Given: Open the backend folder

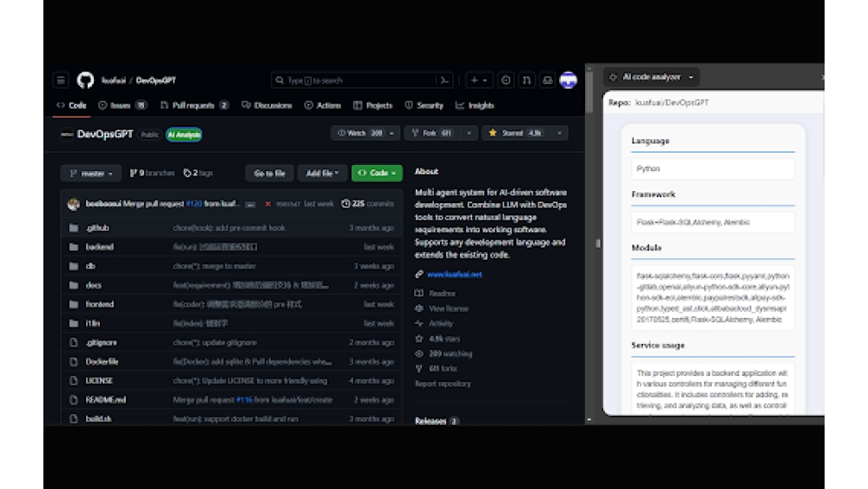Looking at the screenshot, I should (x=100, y=247).
